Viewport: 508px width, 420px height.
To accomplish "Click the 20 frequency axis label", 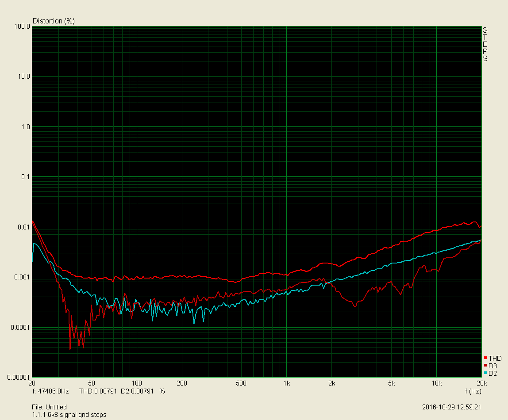I will pos(32,383).
